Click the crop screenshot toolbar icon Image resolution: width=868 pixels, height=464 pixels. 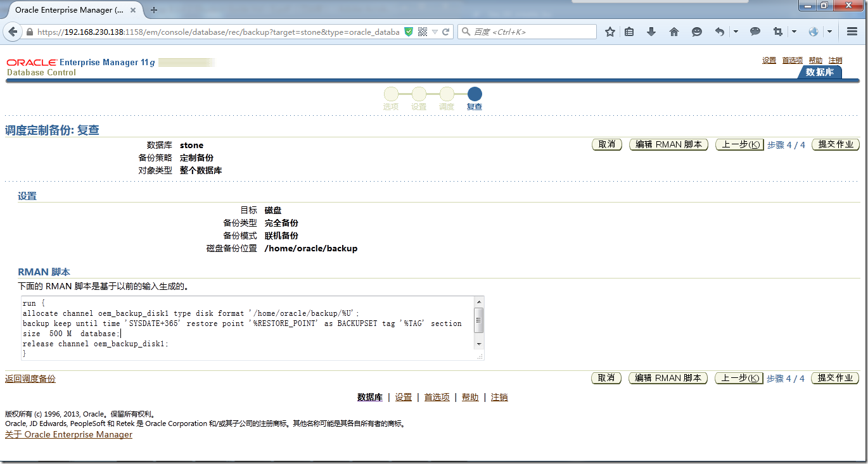[778, 32]
